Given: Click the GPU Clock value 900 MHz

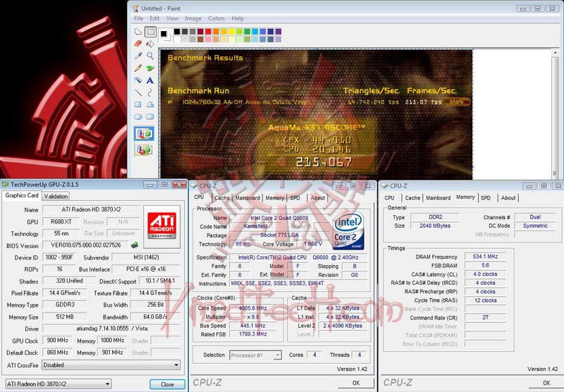Looking at the screenshot, I should [58, 340].
